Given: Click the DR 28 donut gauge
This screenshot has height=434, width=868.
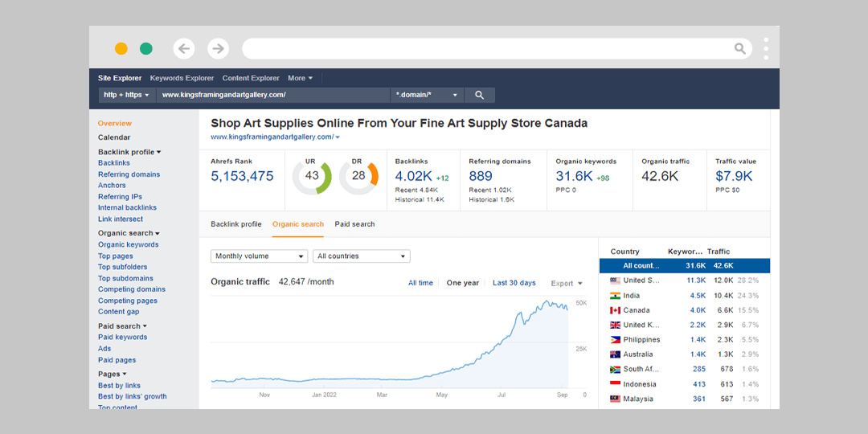Looking at the screenshot, I should point(358,176).
